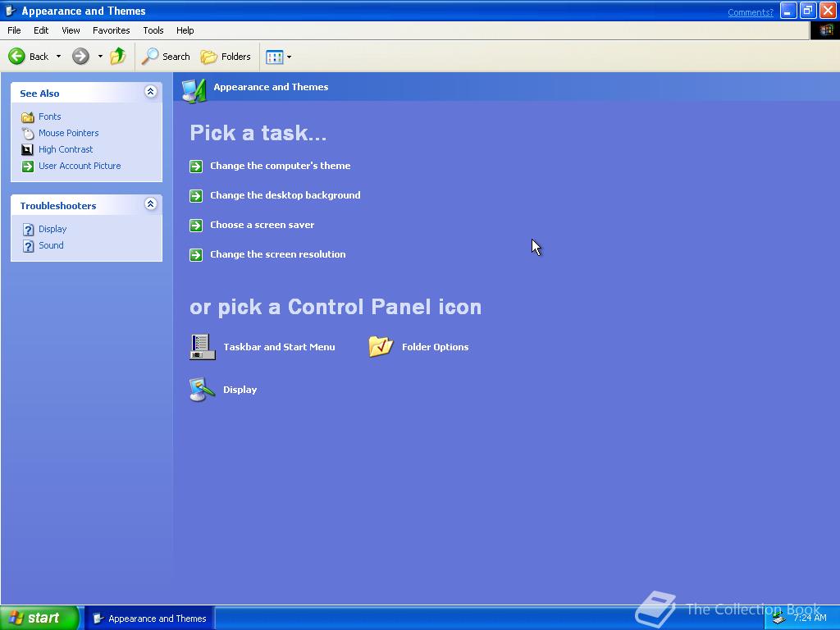Open the Forward history dropdown arrow

(x=99, y=57)
